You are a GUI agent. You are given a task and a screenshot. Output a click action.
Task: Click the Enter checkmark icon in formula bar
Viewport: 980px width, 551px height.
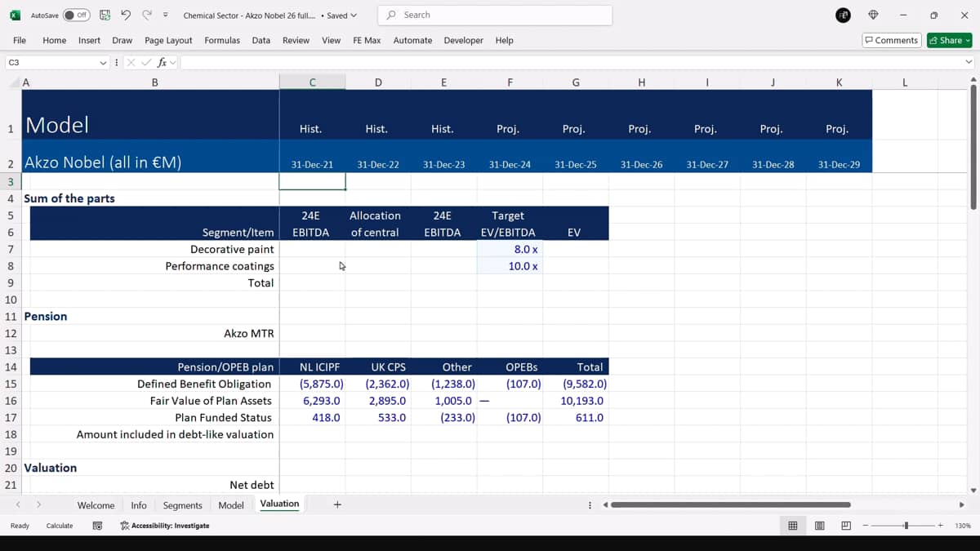[146, 63]
